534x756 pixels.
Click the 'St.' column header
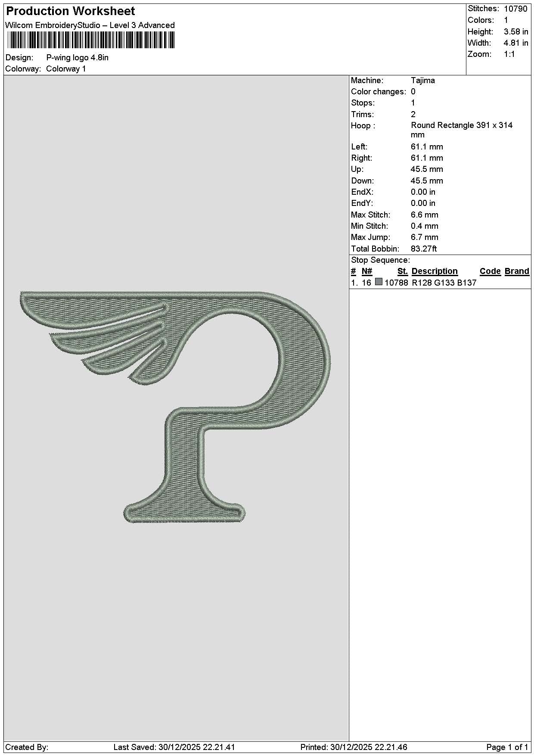point(403,271)
